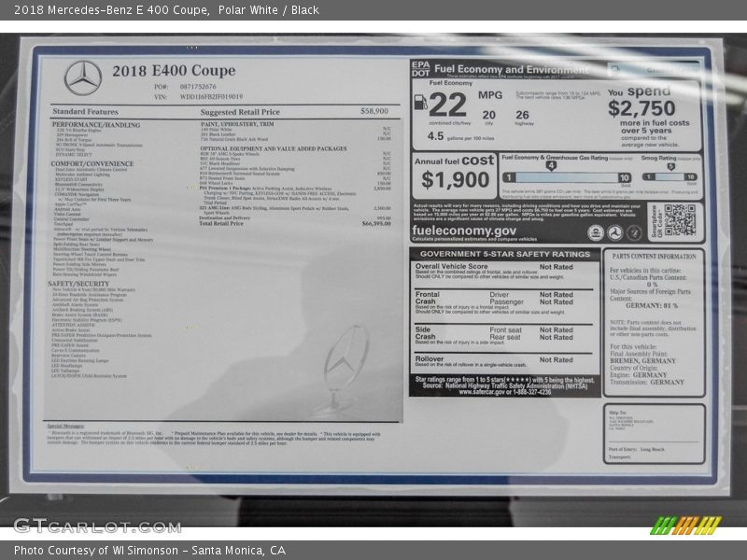Click the 'GOVERNMENT 5-STAR SAFETY RATINGS' header
747x560 pixels.
point(505,254)
